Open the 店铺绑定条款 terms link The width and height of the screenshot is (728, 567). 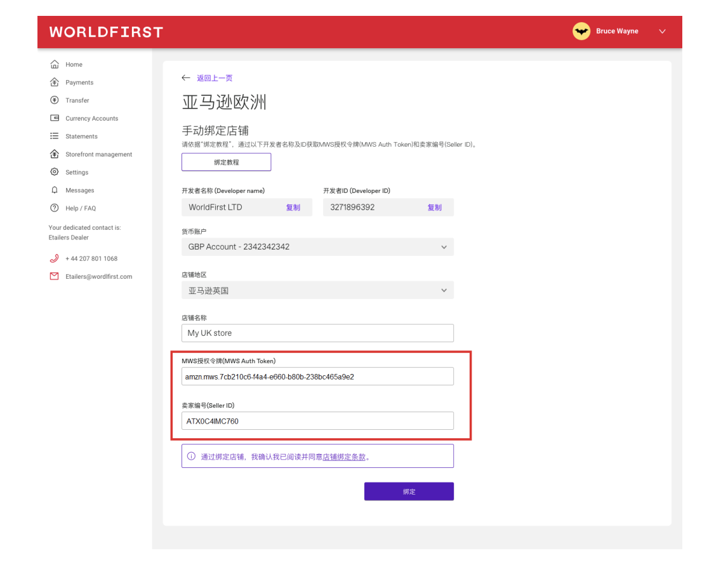344,457
